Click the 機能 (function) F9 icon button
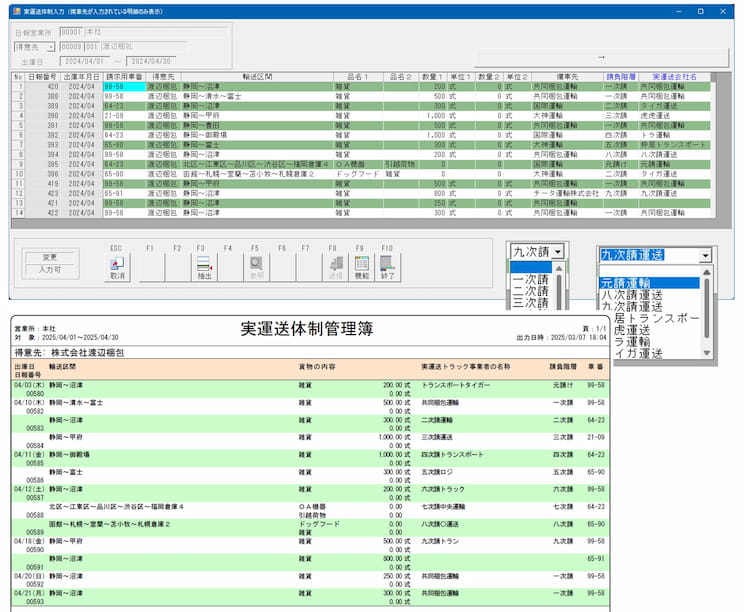 click(362, 268)
